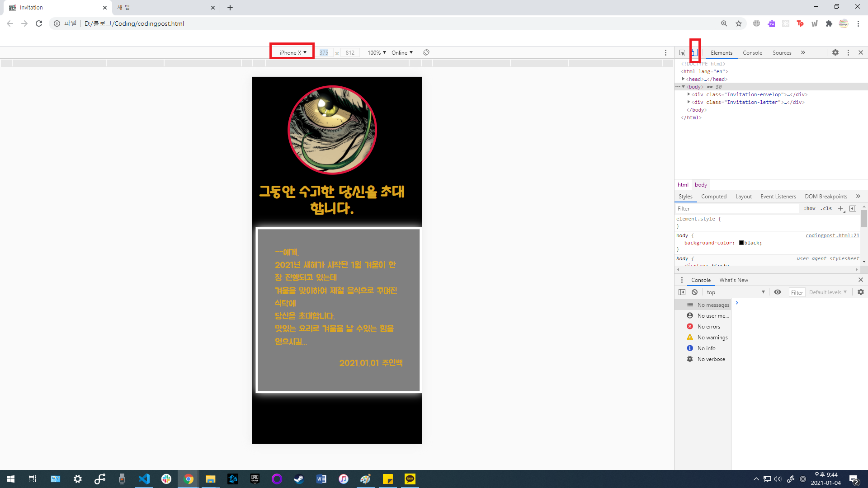Image resolution: width=868 pixels, height=488 pixels.
Task: Click the rotate screen icon
Action: [x=426, y=53]
